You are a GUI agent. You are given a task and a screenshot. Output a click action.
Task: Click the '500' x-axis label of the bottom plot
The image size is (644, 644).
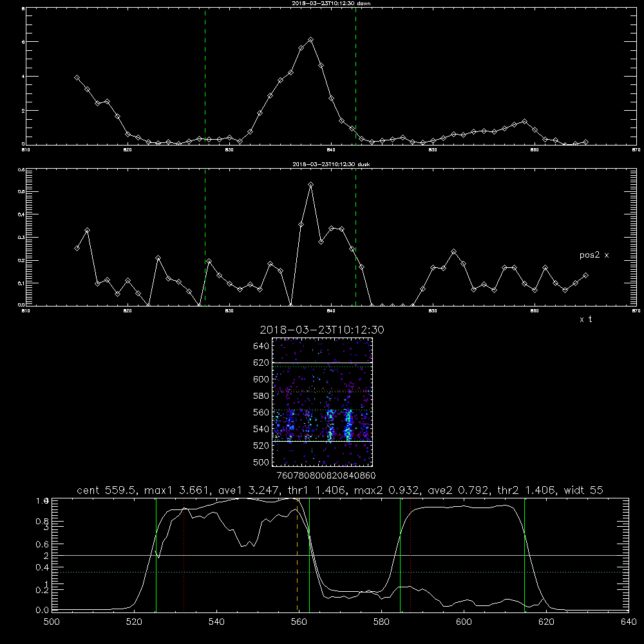pos(52,622)
